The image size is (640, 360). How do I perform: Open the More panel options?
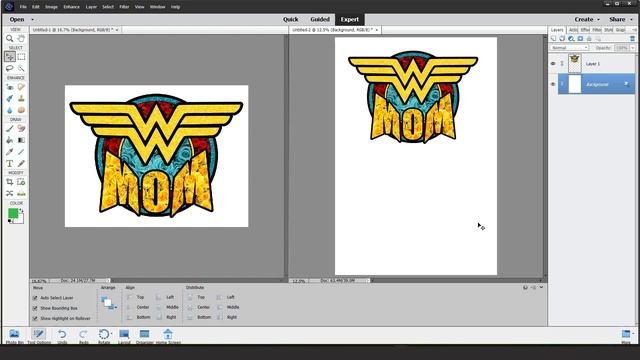pyautogui.click(x=627, y=336)
